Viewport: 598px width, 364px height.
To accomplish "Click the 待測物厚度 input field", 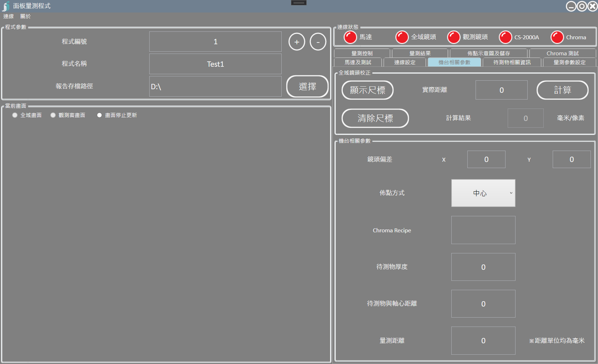I will pos(483,267).
